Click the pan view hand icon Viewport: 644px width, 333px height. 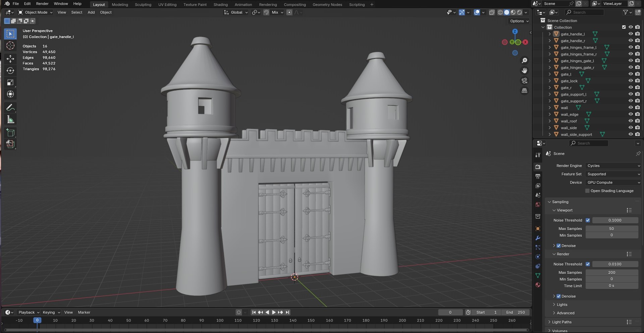[x=524, y=71]
